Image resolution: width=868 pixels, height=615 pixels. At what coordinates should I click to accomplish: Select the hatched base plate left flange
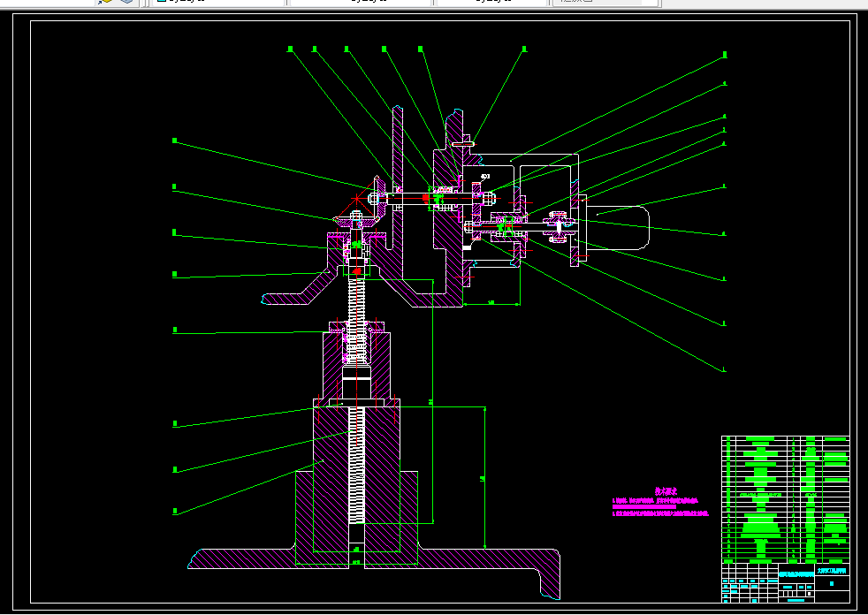pos(239,558)
